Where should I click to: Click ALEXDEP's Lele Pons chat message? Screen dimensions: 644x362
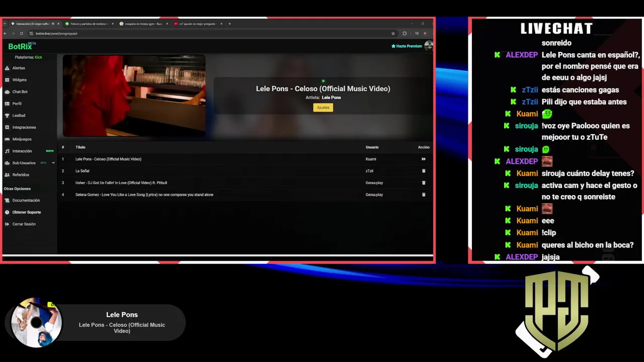(591, 66)
